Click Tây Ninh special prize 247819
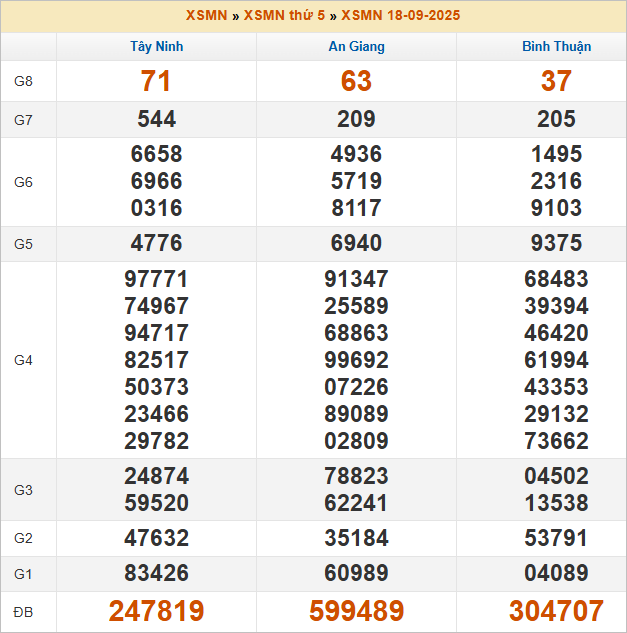Image resolution: width=627 pixels, height=633 pixels. pyautogui.click(x=156, y=611)
